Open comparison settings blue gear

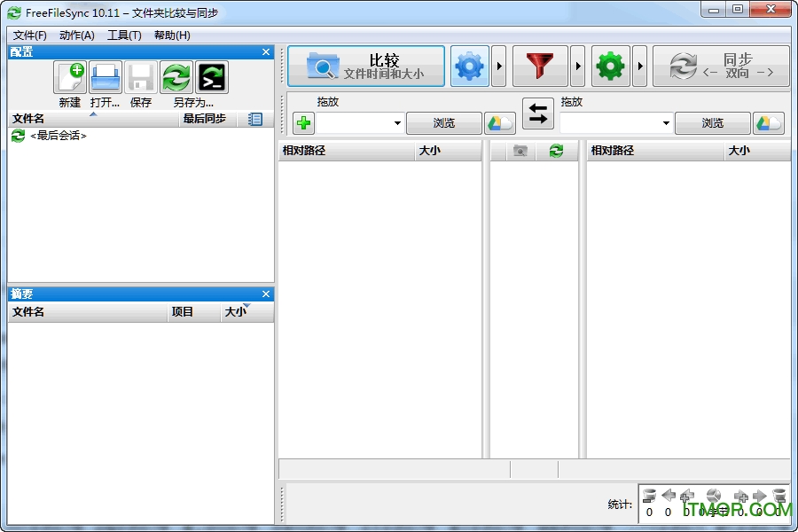tap(469, 66)
